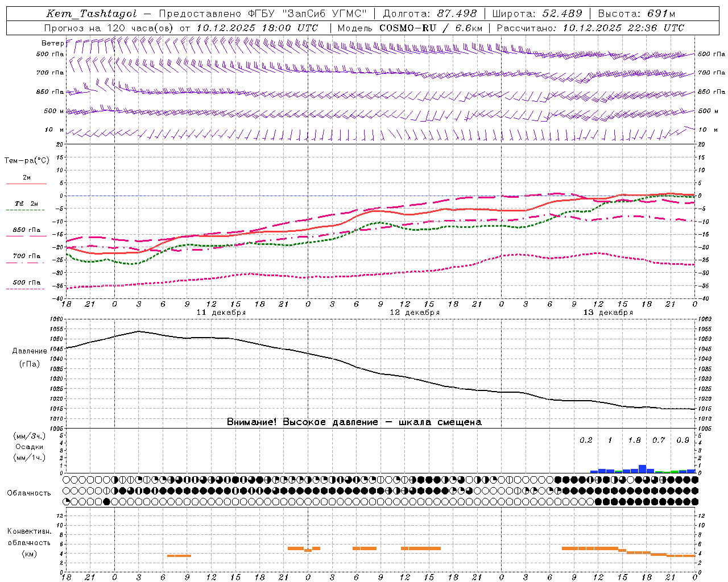This screenshot has height=582, width=728.
Task: Select the elevation text Высота: 691м
Action: point(636,14)
